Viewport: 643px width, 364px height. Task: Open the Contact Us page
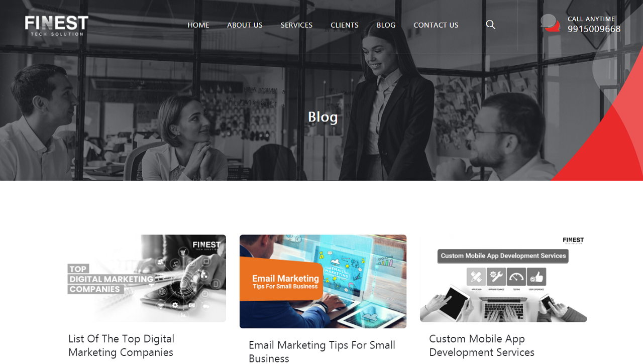coord(436,25)
